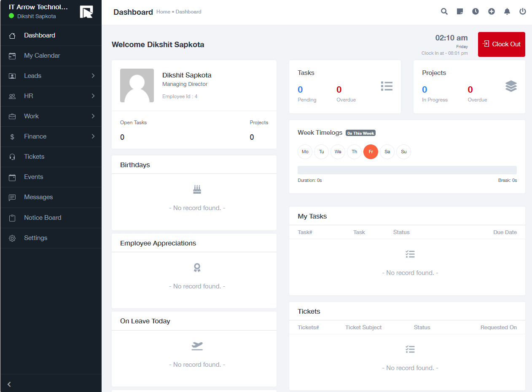Expand the HR sidebar menu
The image size is (532, 392).
tap(51, 96)
